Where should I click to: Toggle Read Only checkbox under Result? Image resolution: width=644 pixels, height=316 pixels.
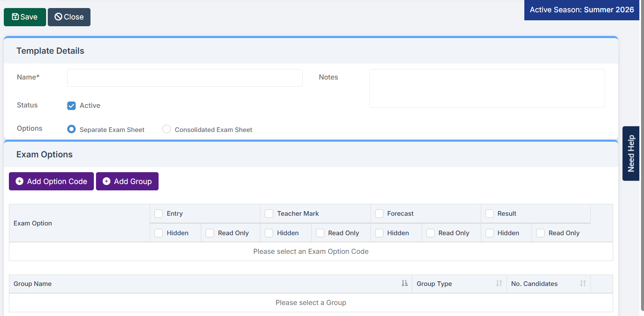click(x=540, y=233)
